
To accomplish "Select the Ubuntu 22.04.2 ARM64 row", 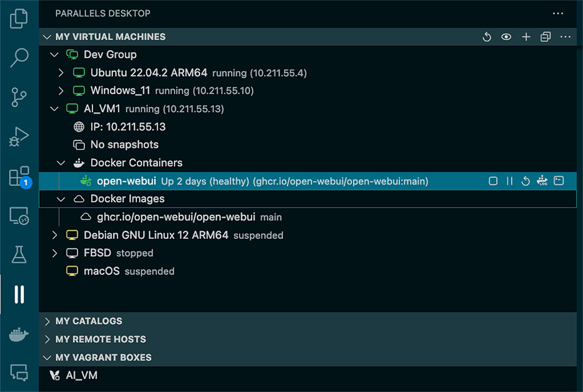I will [x=308, y=72].
